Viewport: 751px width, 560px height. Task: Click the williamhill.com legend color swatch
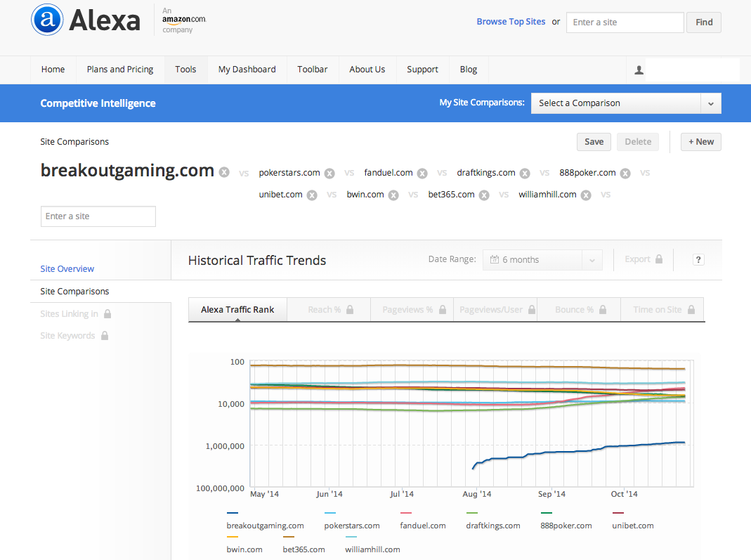tap(351, 537)
